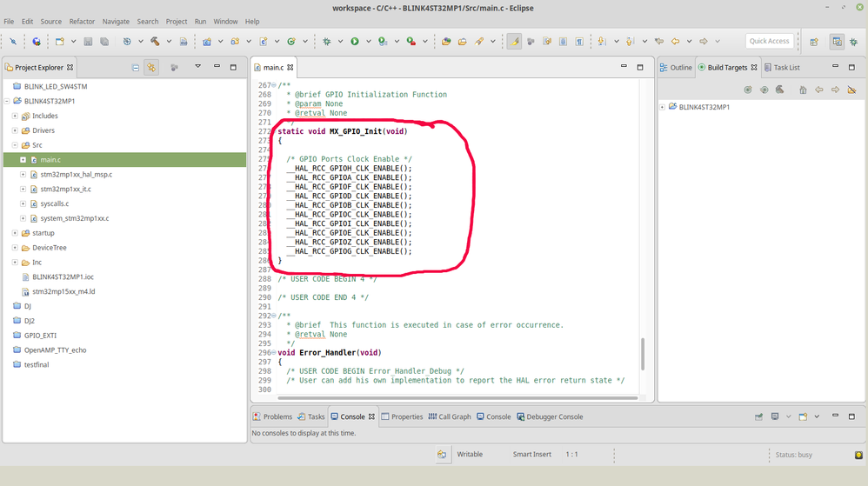
Task: Click the editor horizontal scrollbar
Action: [x=457, y=397]
